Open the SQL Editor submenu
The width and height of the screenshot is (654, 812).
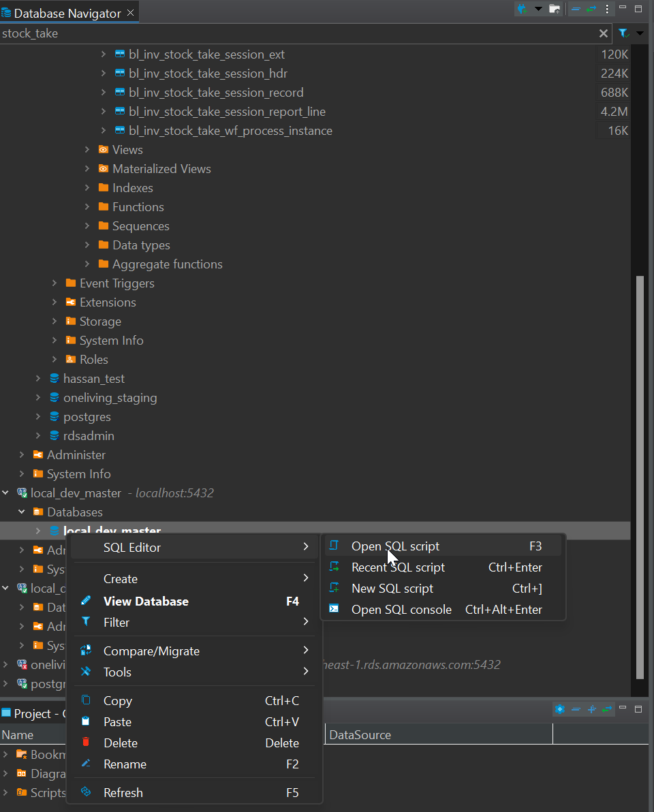195,548
